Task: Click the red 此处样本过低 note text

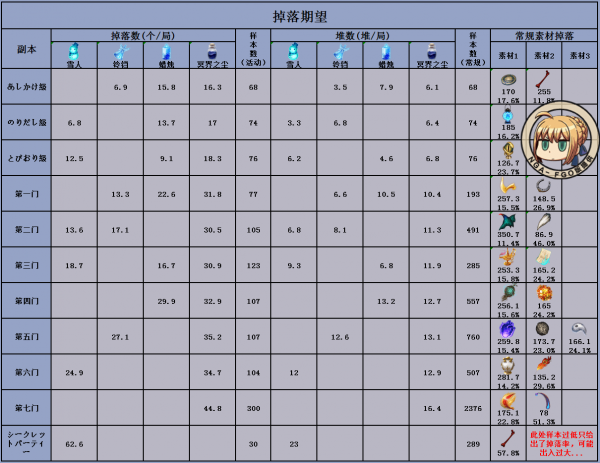Action: coord(562,443)
